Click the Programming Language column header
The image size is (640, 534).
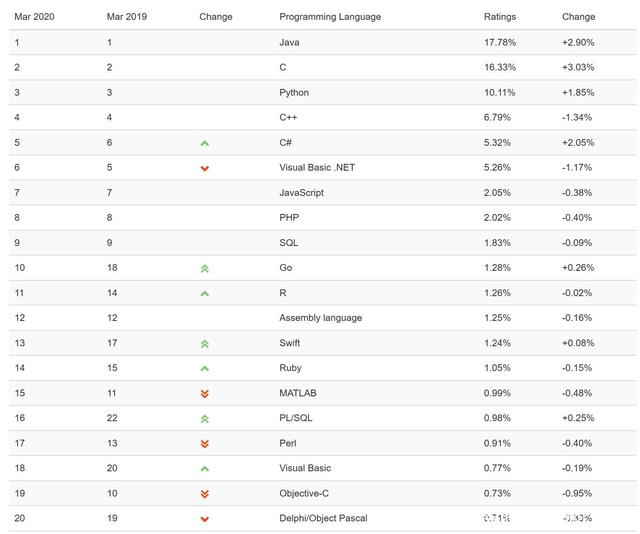click(330, 17)
